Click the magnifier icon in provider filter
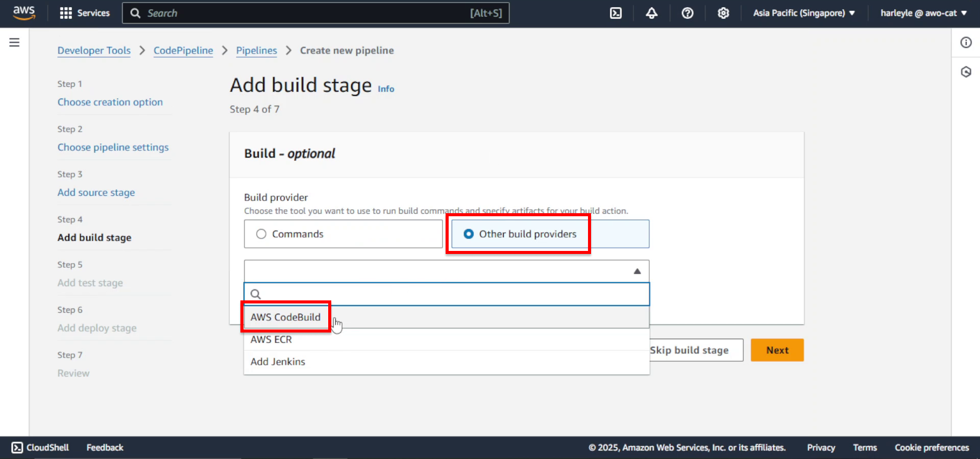The width and height of the screenshot is (980, 459). point(256,294)
